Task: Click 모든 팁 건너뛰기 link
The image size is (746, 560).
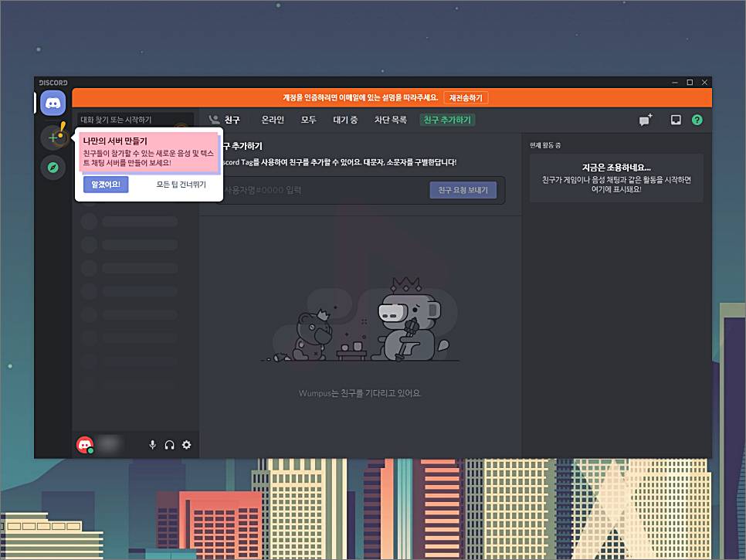Action: (x=181, y=184)
